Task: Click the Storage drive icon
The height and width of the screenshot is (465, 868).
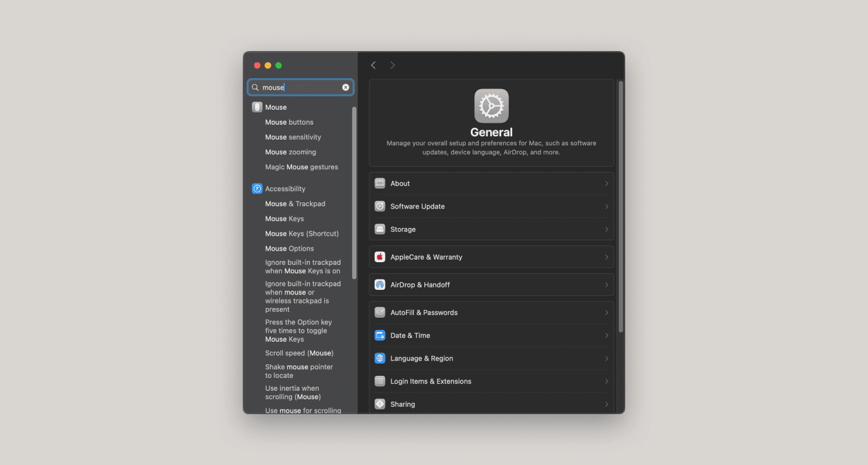Action: coord(380,229)
